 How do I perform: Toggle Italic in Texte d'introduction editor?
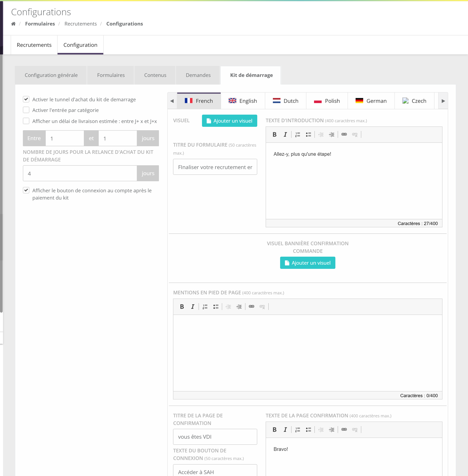tap(285, 135)
